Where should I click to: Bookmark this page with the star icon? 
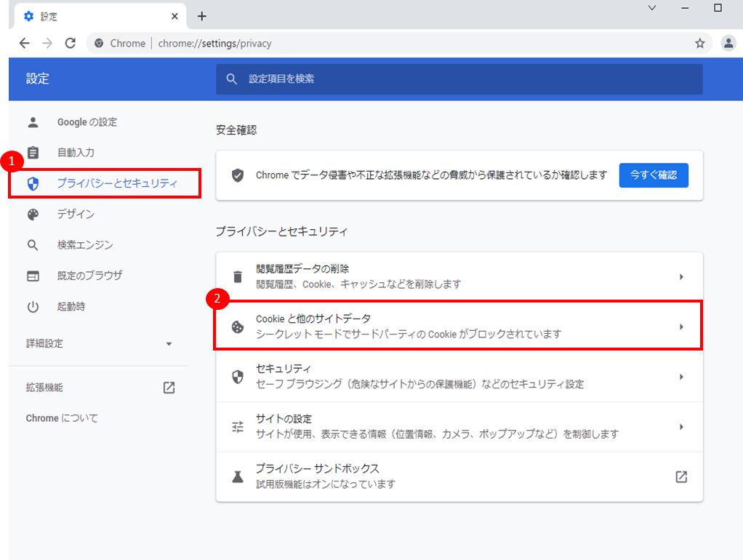point(700,44)
